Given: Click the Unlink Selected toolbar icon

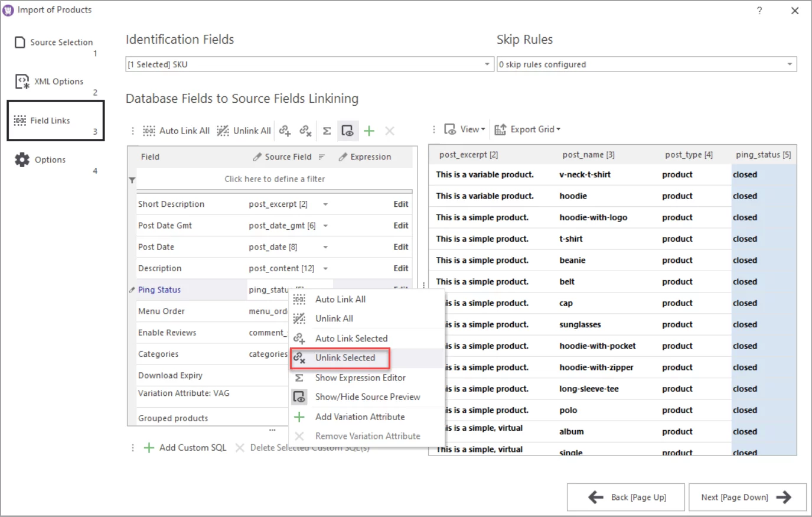Looking at the screenshot, I should pyautogui.click(x=305, y=131).
